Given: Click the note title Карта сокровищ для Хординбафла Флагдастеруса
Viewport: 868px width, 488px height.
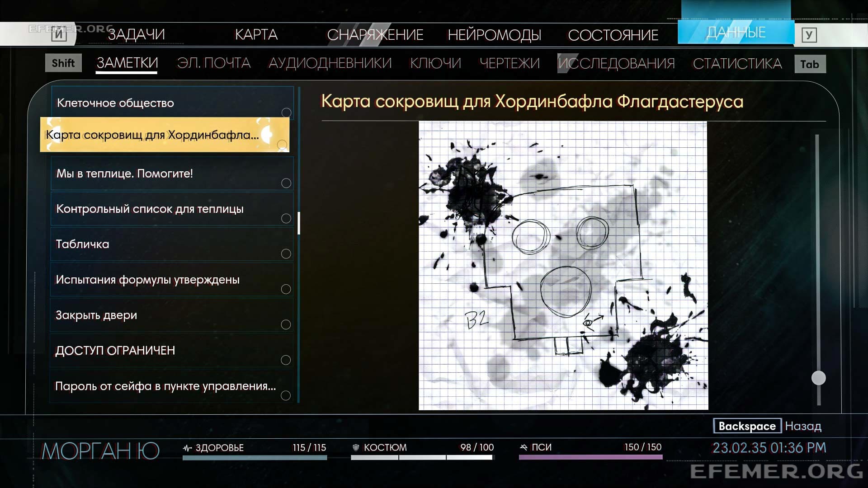Looking at the screenshot, I should point(532,101).
